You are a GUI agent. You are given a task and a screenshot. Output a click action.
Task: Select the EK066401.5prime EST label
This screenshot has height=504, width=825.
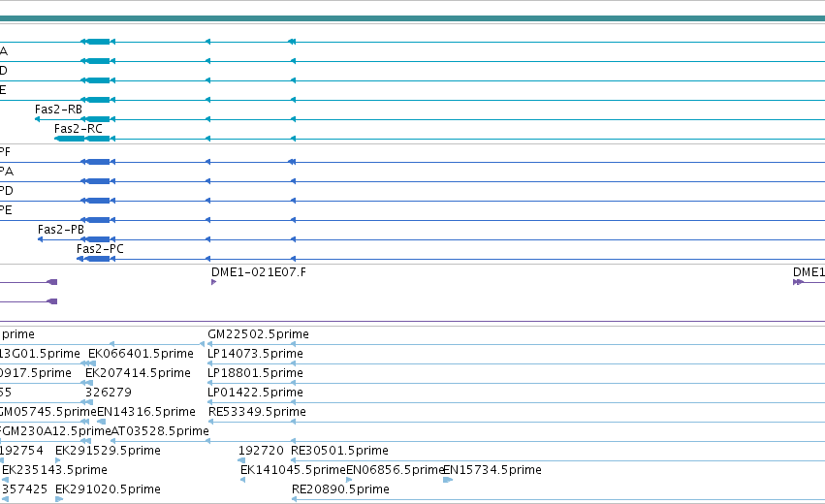click(x=141, y=354)
